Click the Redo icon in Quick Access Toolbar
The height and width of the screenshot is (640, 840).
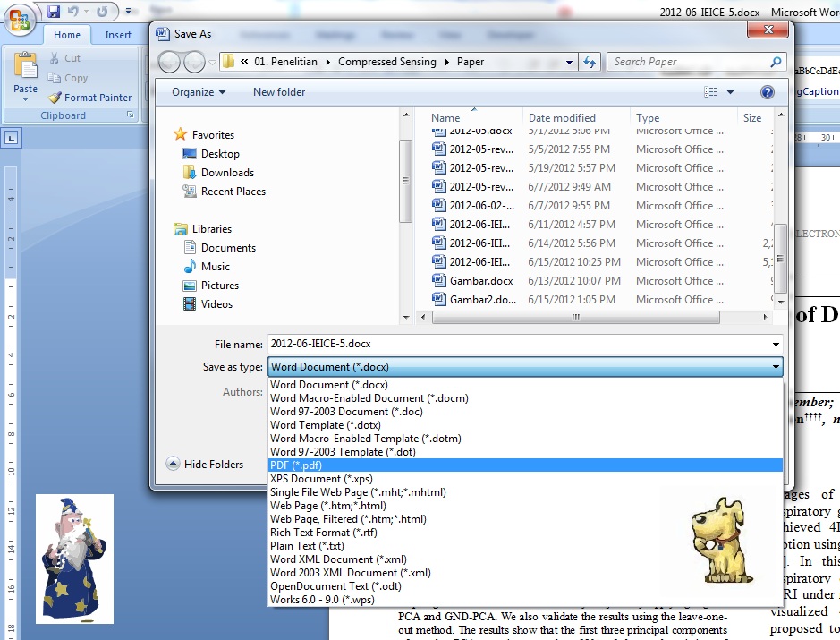102,11
